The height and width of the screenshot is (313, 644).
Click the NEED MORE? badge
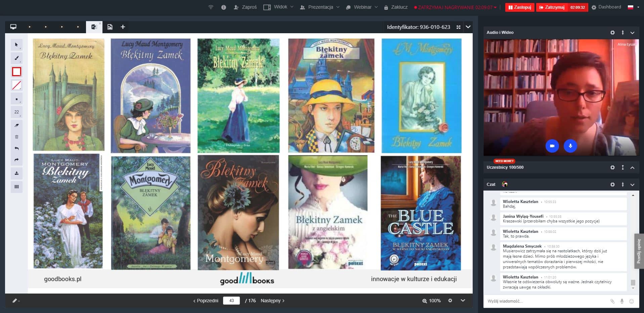point(504,161)
